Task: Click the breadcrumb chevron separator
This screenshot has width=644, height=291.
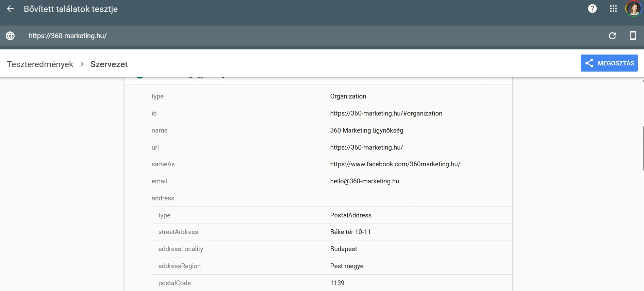Action: pyautogui.click(x=82, y=64)
